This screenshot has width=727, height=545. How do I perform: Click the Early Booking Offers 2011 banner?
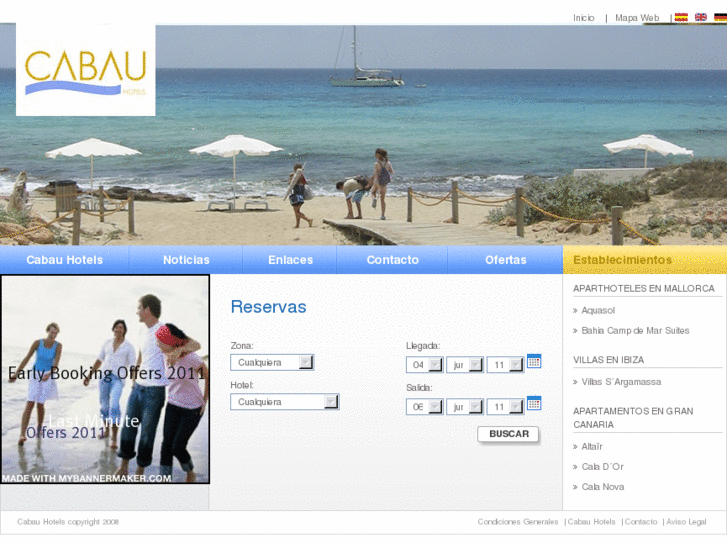click(x=105, y=379)
